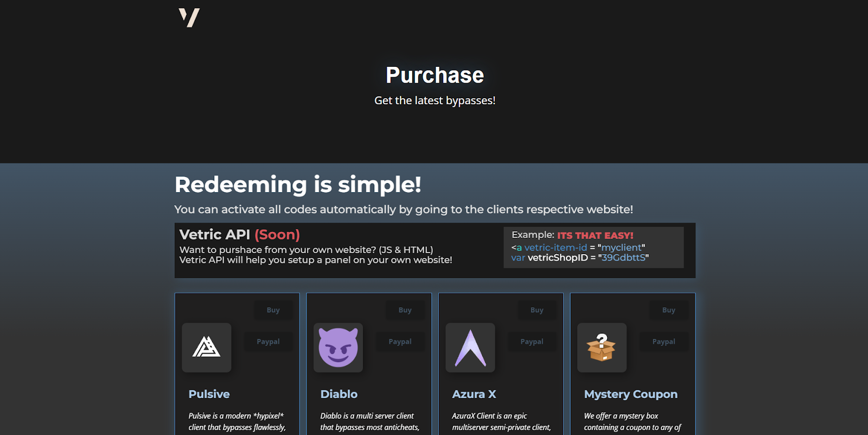Screen dimensions: 868x435
Task: Choose Paypal on the Mystery Coupon card
Action: click(x=664, y=342)
